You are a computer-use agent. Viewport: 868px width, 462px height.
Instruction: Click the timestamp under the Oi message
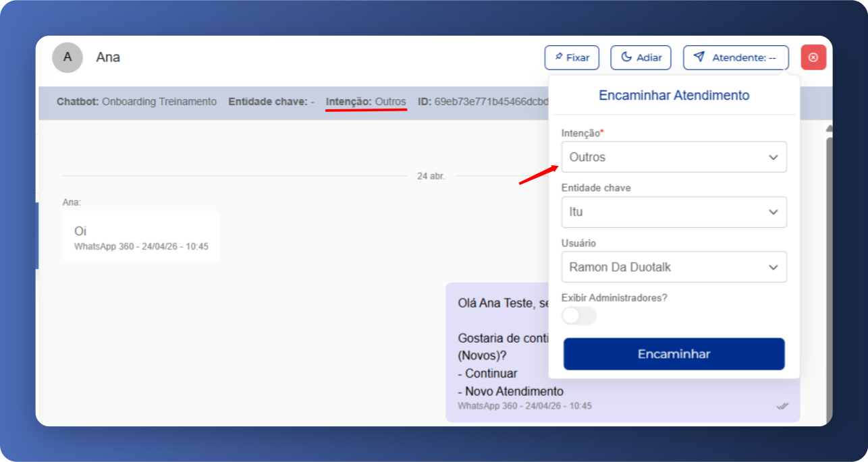coord(141,247)
